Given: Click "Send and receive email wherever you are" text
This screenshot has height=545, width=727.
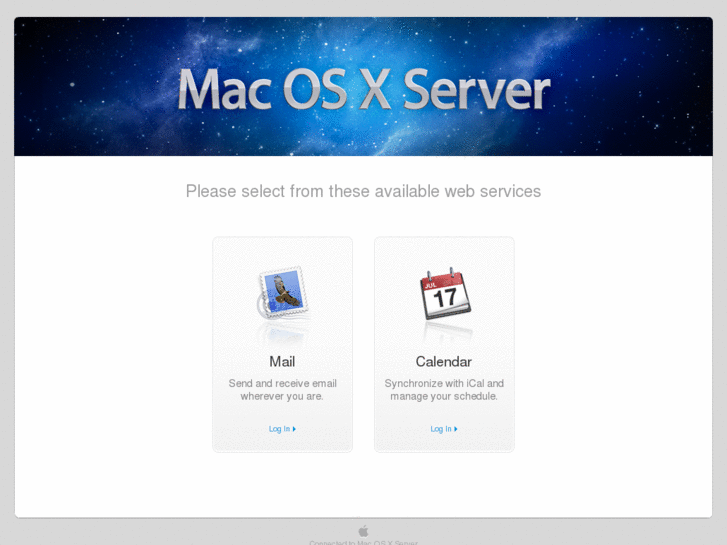Looking at the screenshot, I should click(x=282, y=390).
